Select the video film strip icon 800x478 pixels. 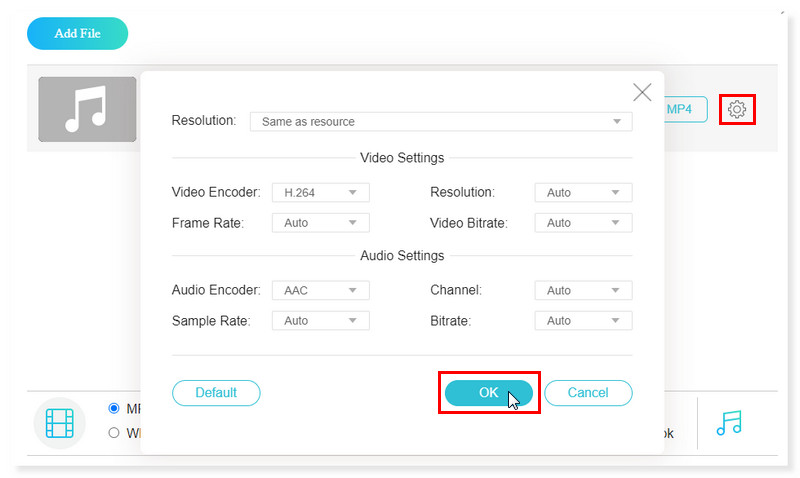[60, 422]
